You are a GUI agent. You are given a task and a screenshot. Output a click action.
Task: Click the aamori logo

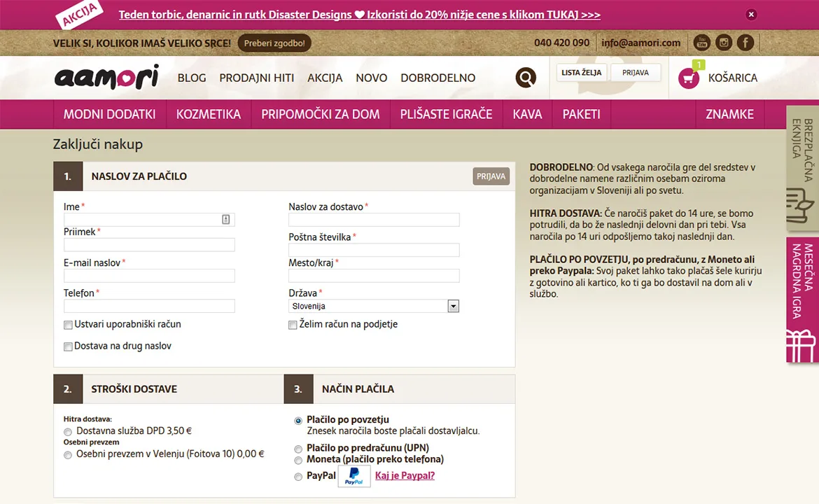pyautogui.click(x=106, y=77)
